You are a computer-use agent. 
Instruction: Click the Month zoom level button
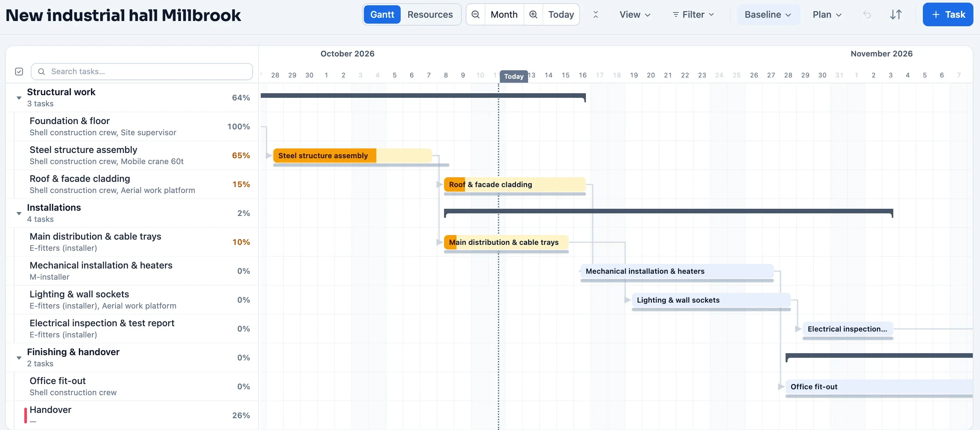point(504,14)
